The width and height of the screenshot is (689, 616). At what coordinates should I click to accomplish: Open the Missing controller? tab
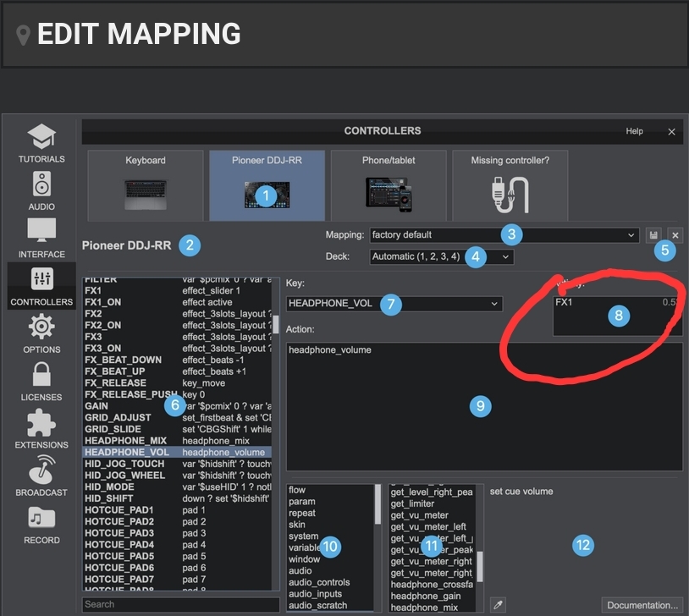(510, 185)
